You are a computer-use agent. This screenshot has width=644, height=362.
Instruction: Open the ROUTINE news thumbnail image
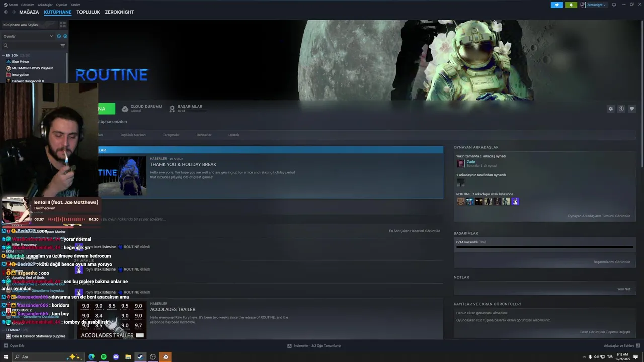(x=122, y=175)
